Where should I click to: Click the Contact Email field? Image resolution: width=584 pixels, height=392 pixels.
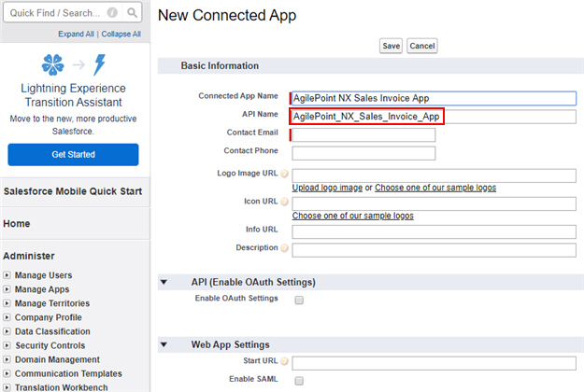[363, 134]
